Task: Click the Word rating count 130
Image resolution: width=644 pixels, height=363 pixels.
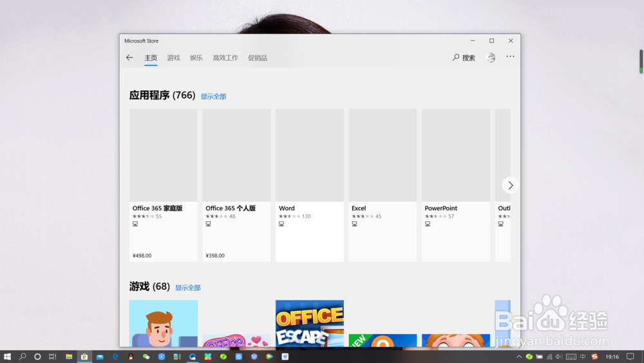Action: click(x=307, y=216)
